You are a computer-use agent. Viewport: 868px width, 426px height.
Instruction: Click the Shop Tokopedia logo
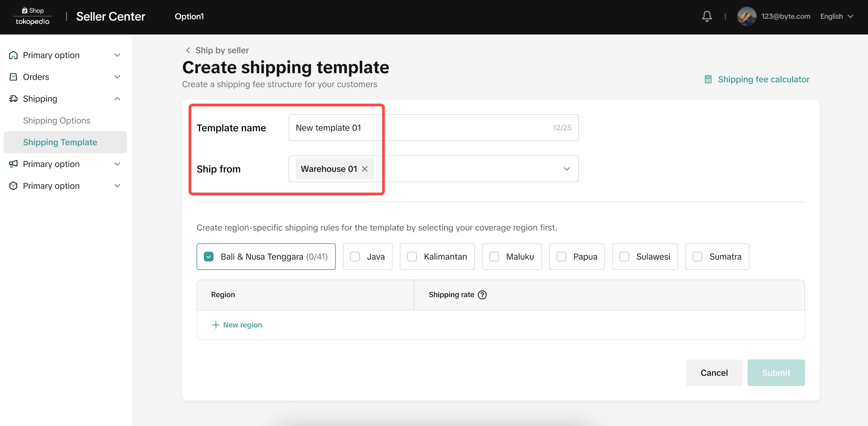pyautogui.click(x=33, y=16)
